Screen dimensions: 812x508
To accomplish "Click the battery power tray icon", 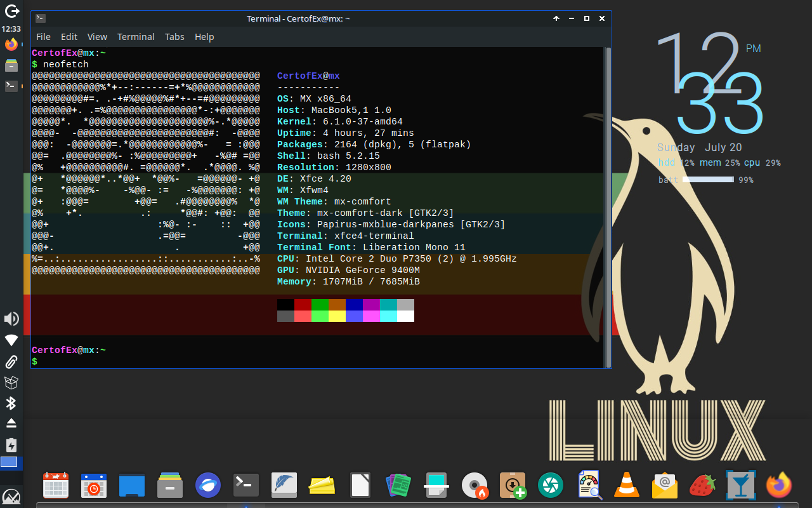I will [x=11, y=444].
